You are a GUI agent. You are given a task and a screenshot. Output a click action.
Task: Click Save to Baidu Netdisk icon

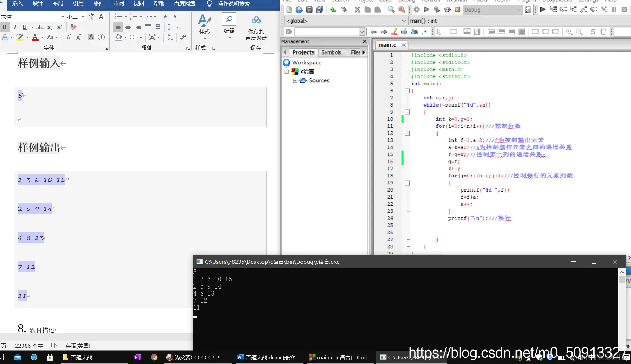256,28
